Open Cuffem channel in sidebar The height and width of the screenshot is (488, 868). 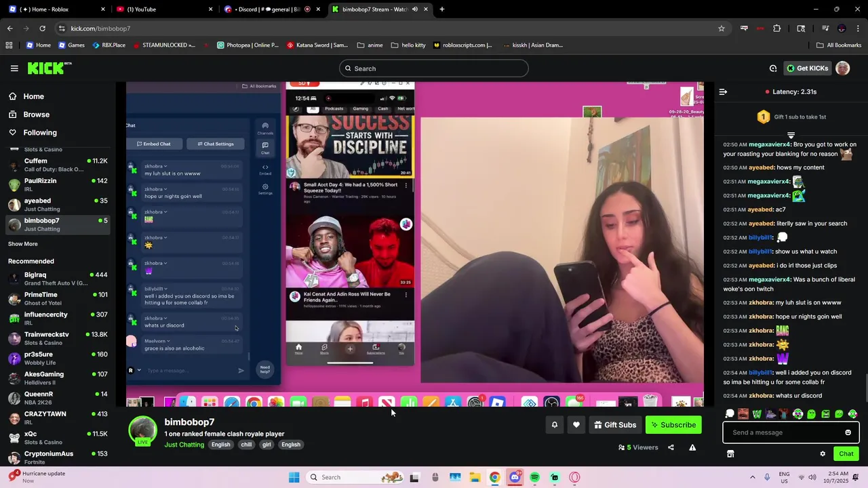(x=58, y=165)
